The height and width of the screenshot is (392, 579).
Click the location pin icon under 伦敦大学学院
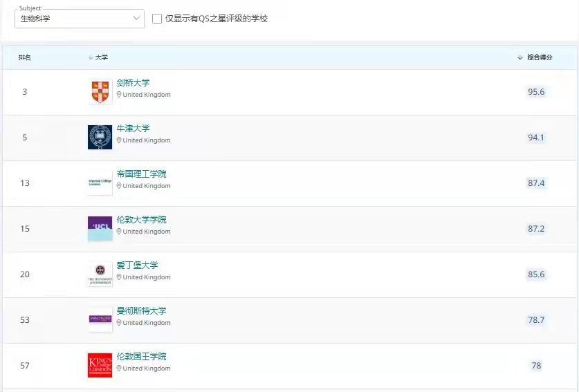point(119,232)
